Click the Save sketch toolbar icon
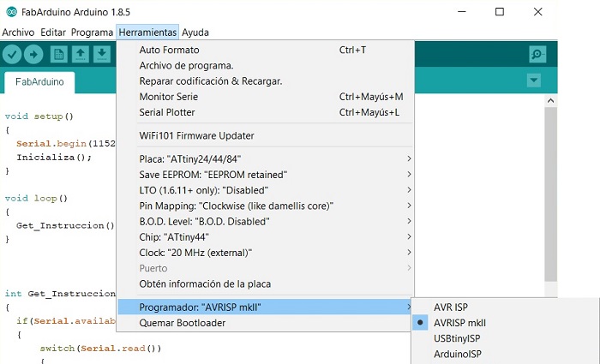Viewport: 600px width, 364px height. click(101, 54)
